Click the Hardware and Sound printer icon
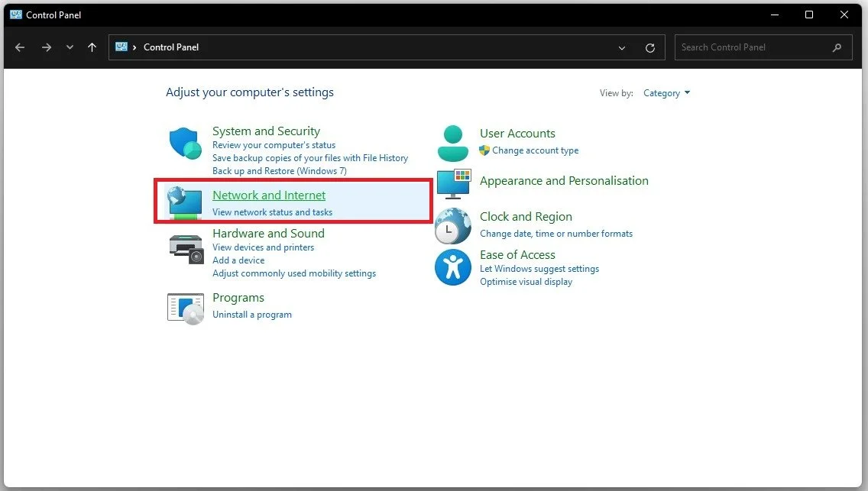This screenshot has width=868, height=491. pyautogui.click(x=186, y=249)
